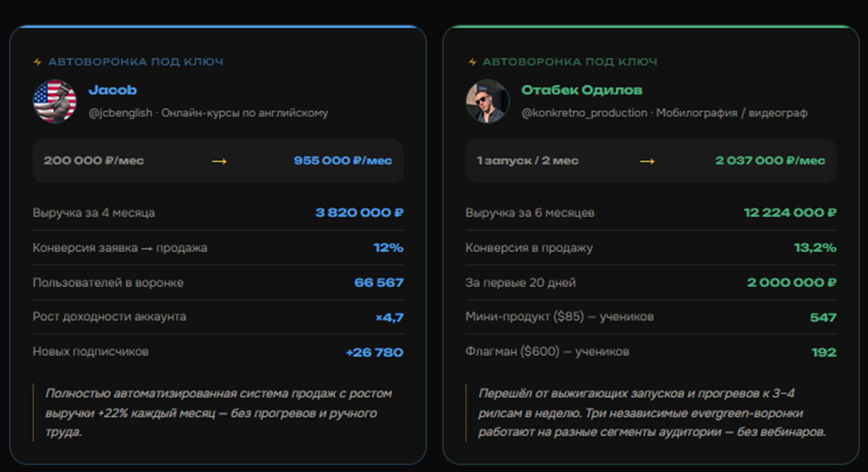Click the +26 780 subscribers value
The image size is (868, 472).
[x=374, y=353]
